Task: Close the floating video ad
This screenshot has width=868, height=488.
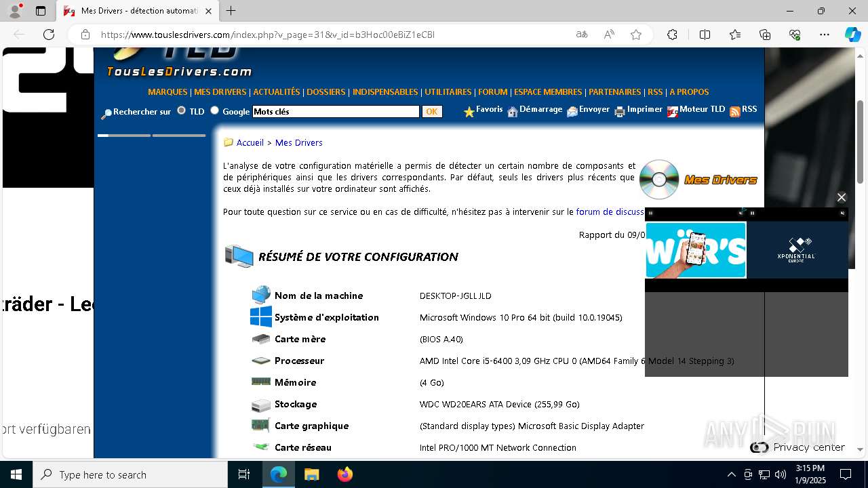Action: [x=842, y=197]
